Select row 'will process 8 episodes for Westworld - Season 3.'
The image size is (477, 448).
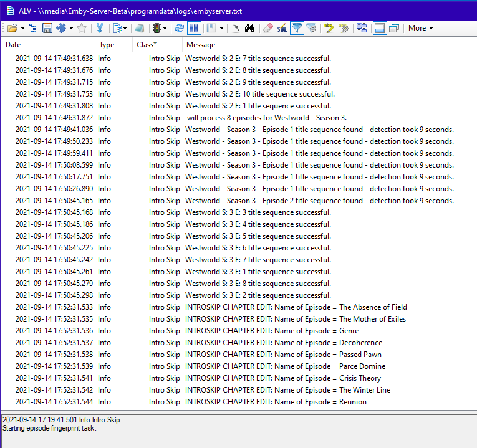tap(238, 118)
